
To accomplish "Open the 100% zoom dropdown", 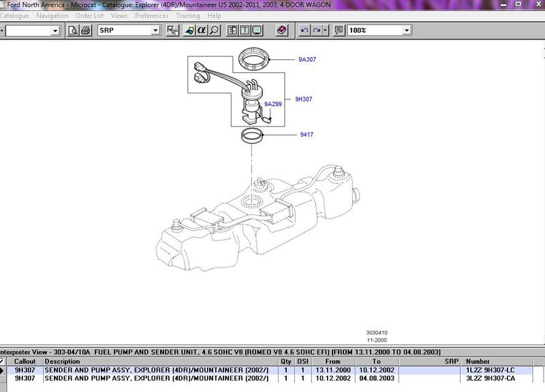I will (x=407, y=31).
